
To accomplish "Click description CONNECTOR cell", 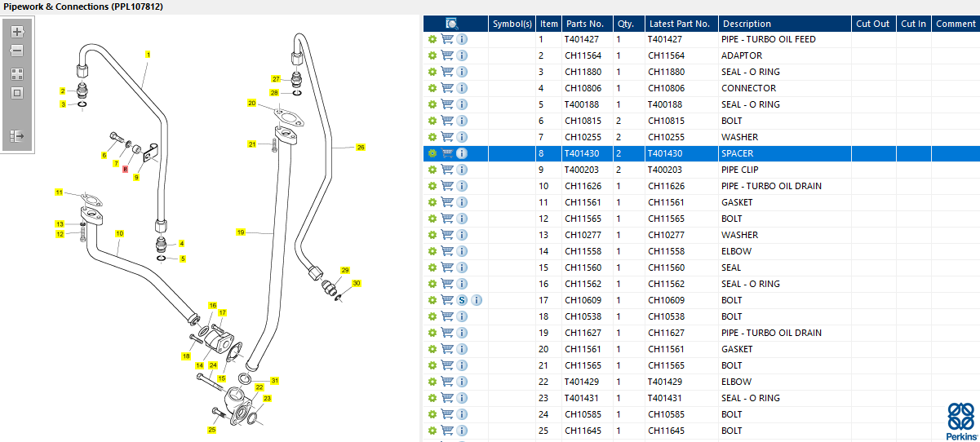I will (x=748, y=88).
